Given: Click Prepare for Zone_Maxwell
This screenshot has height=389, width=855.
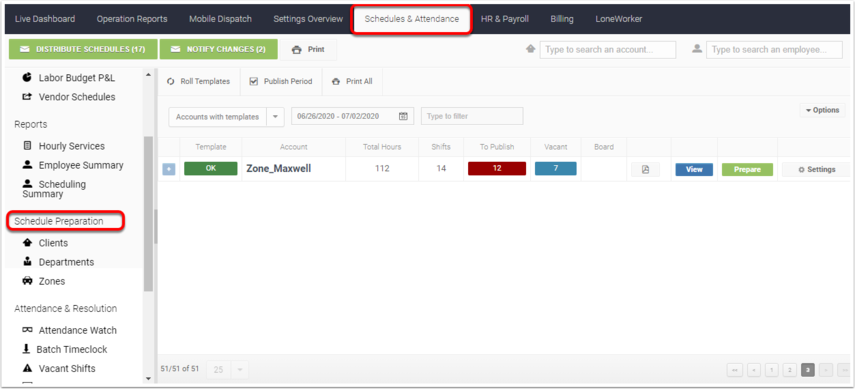Looking at the screenshot, I should (x=747, y=170).
